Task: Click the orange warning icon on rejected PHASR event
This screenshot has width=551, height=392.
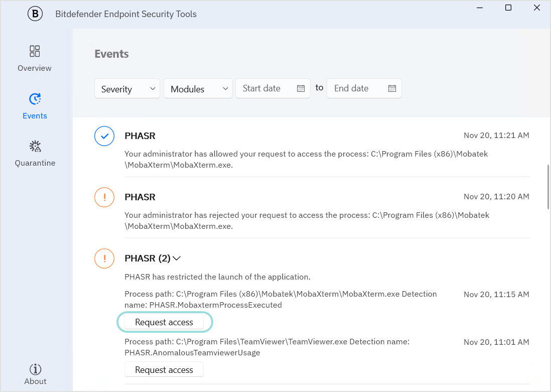Action: 104,197
